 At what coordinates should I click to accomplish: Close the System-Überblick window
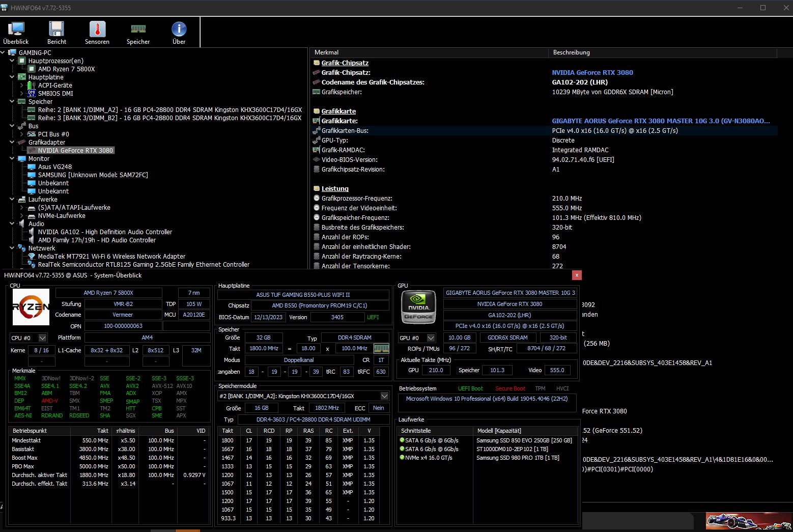coord(577,275)
